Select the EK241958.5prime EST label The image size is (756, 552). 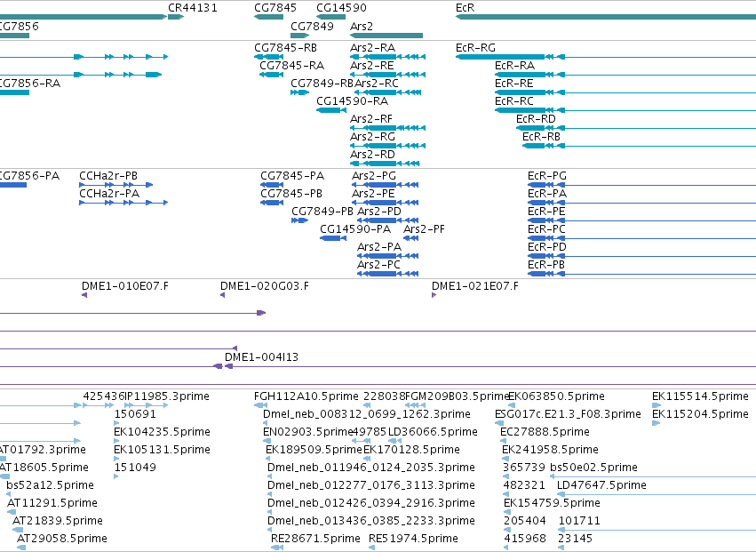[550, 450]
